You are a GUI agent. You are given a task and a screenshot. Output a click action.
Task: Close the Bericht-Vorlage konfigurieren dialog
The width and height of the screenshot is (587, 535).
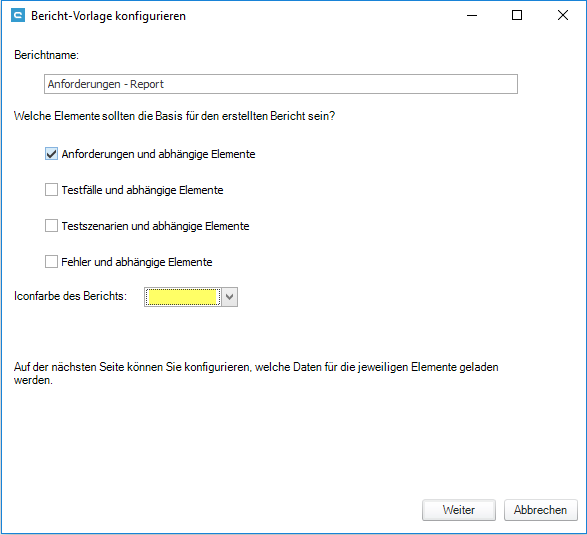[563, 16]
